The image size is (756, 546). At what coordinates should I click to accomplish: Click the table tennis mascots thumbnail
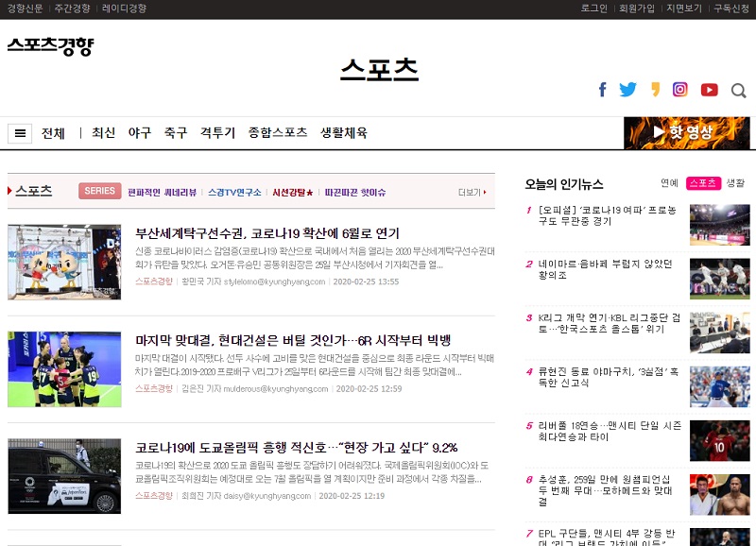click(64, 263)
